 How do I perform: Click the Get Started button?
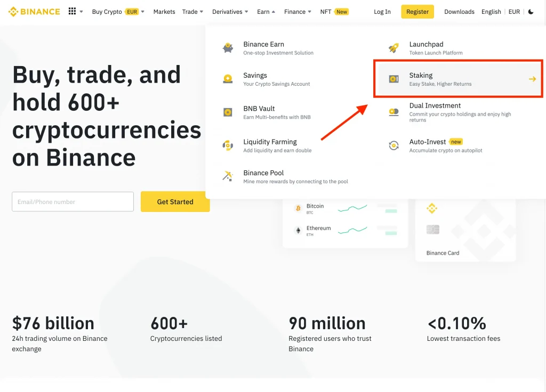point(175,202)
